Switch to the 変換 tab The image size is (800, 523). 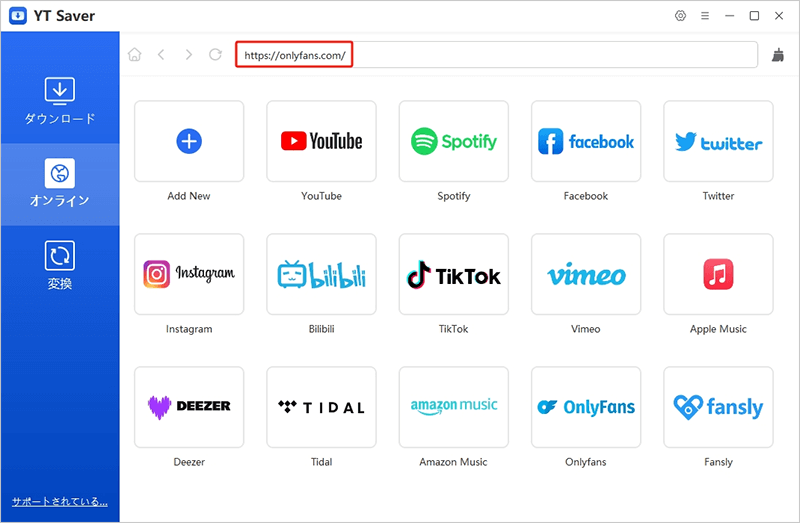[x=60, y=266]
